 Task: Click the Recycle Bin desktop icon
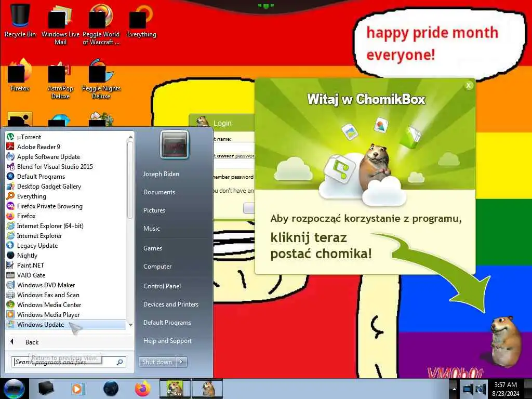click(x=20, y=20)
